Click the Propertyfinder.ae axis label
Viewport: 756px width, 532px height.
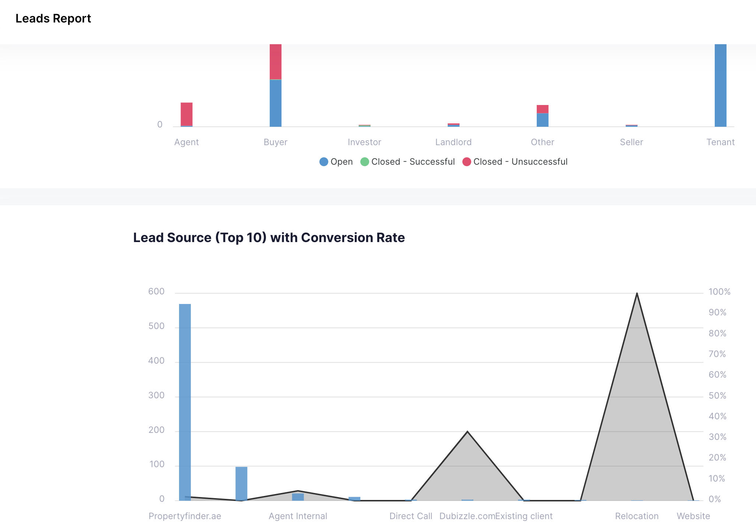pos(185,516)
